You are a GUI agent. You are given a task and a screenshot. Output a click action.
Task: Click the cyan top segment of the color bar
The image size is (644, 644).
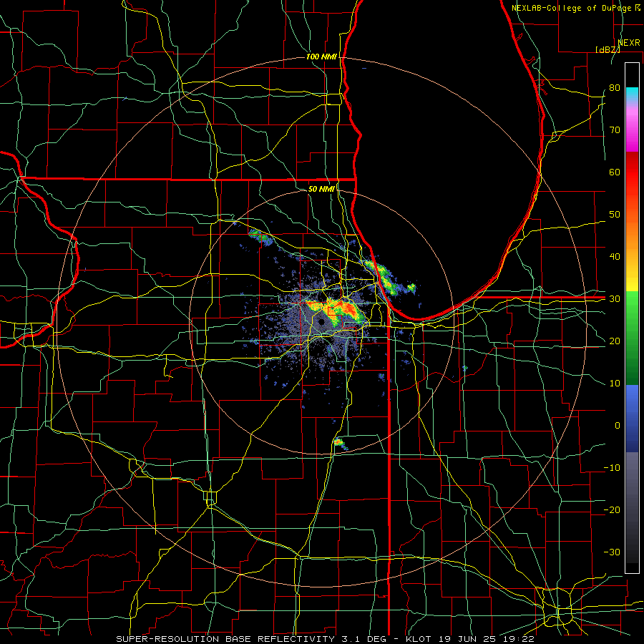632,94
